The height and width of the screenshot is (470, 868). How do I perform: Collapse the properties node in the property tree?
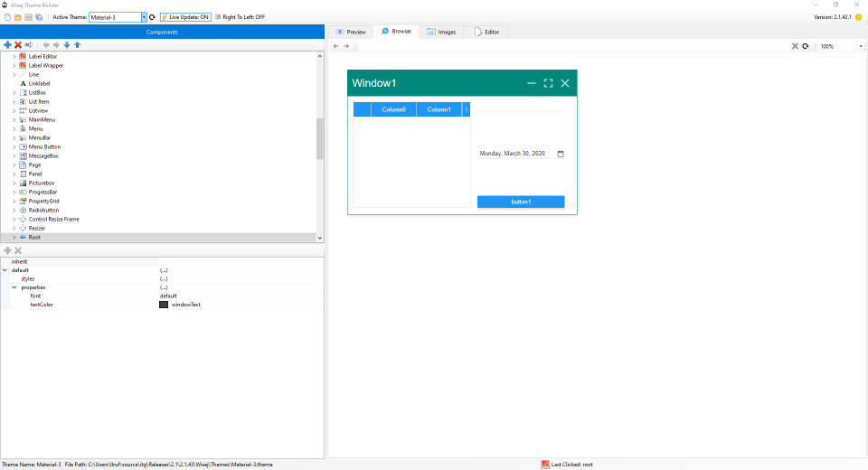[x=14, y=287]
